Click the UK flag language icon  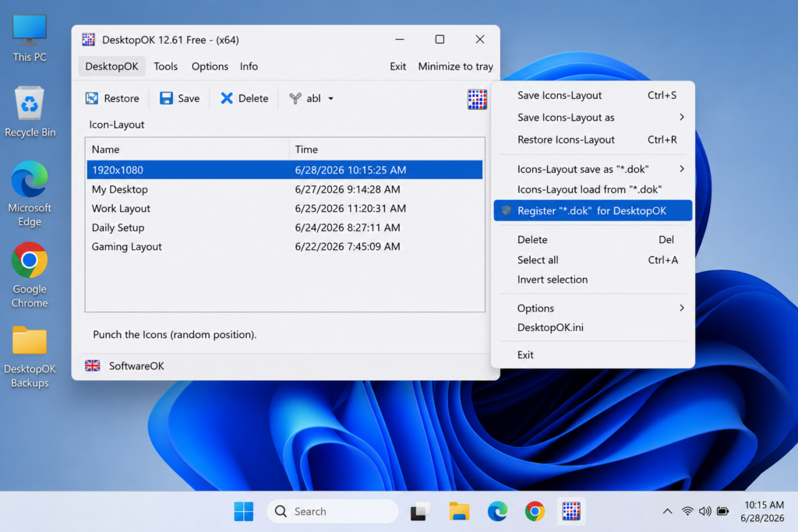tap(93, 365)
